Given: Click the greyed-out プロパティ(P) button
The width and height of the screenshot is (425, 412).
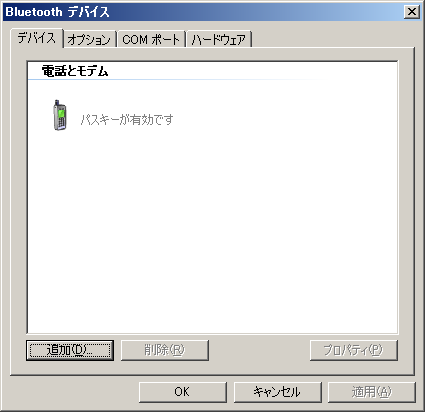Looking at the screenshot, I should 354,350.
